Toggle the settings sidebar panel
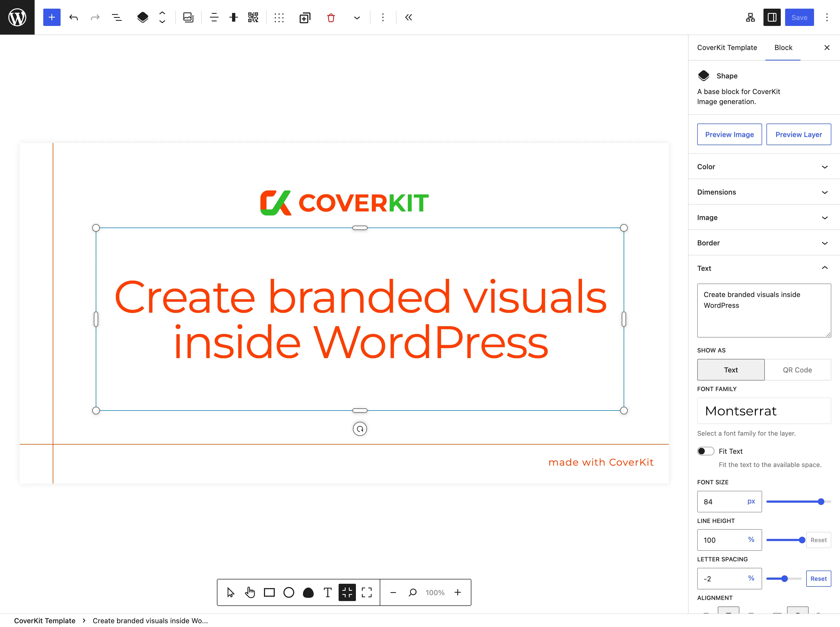This screenshot has width=840, height=627. (772, 18)
